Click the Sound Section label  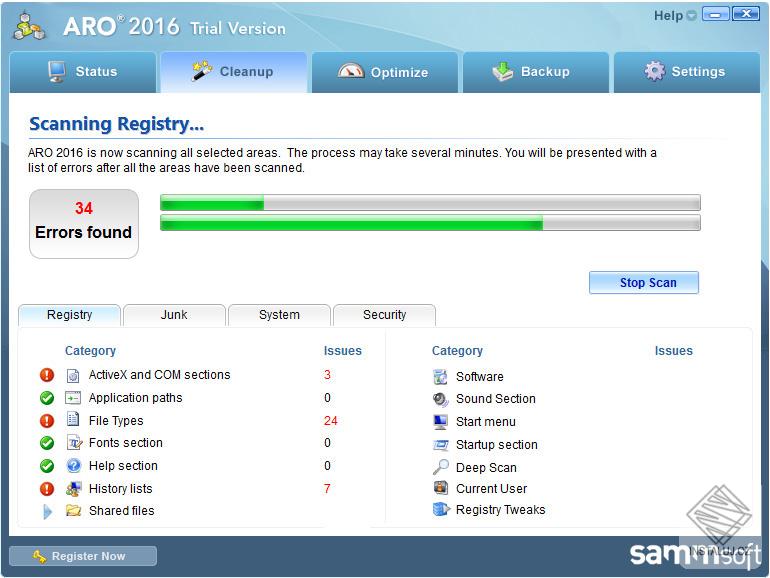(x=495, y=399)
